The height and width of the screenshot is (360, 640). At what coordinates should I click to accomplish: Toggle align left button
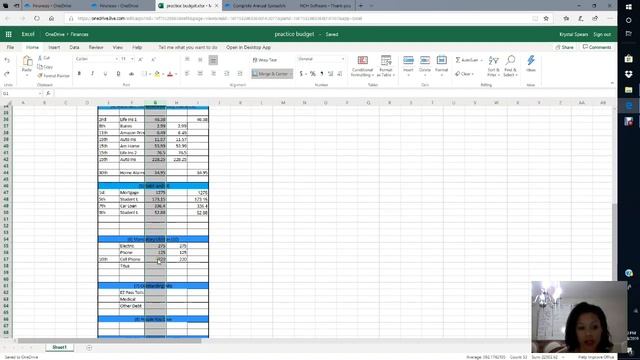pyautogui.click(x=187, y=74)
